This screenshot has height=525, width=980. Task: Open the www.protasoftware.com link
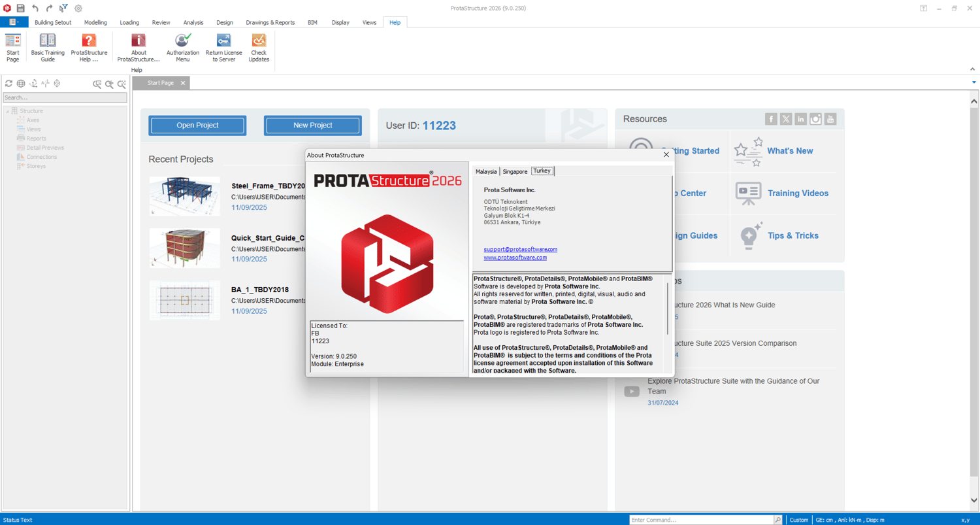pyautogui.click(x=515, y=258)
